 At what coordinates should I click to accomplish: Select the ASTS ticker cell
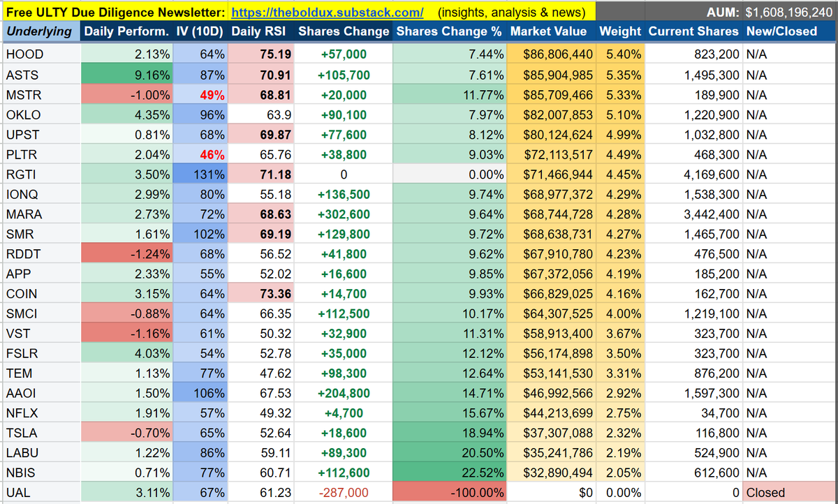[x=40, y=75]
